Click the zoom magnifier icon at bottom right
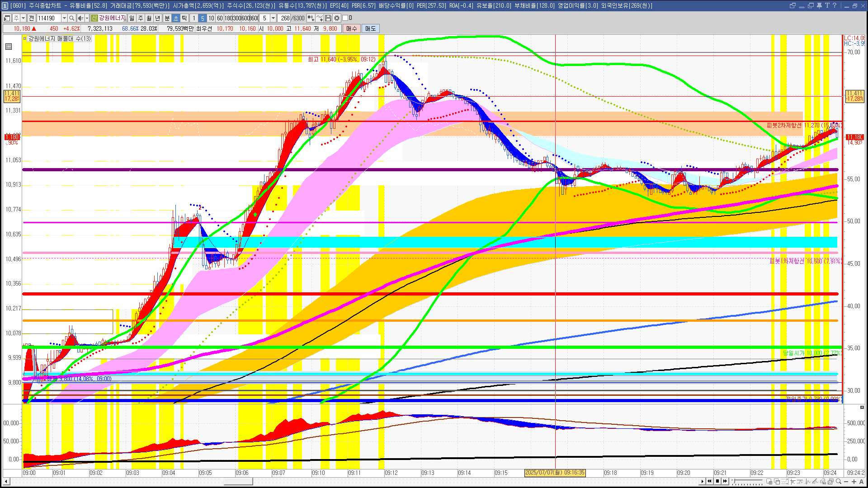 (x=839, y=481)
